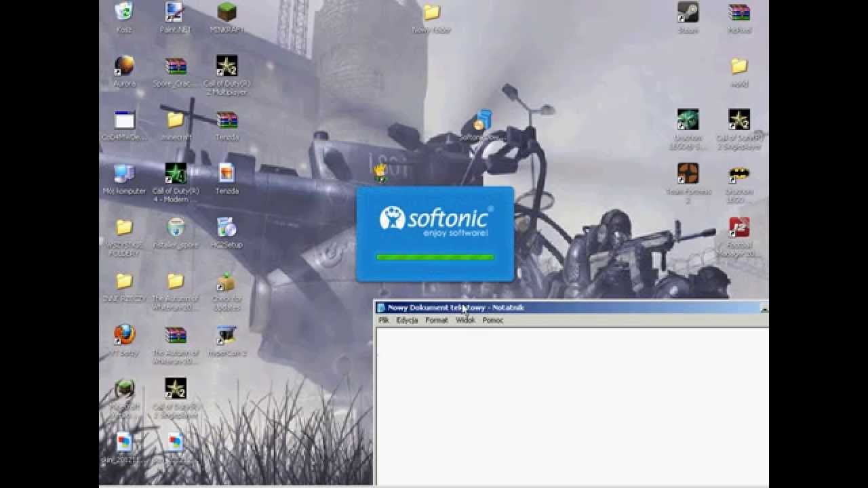Viewport: 868px width, 488px height.
Task: Launch the Aurora browser shortcut
Action: click(124, 66)
